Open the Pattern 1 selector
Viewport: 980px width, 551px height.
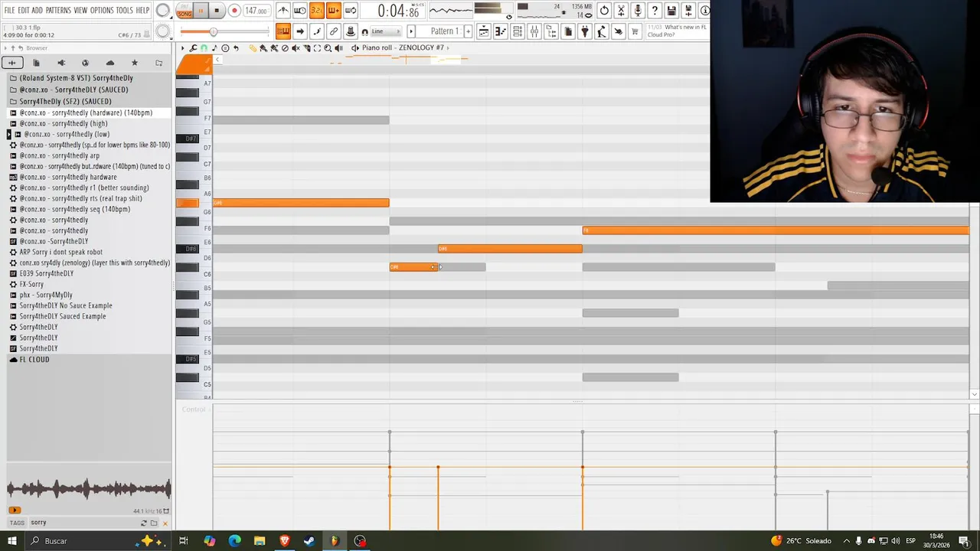pyautogui.click(x=444, y=31)
